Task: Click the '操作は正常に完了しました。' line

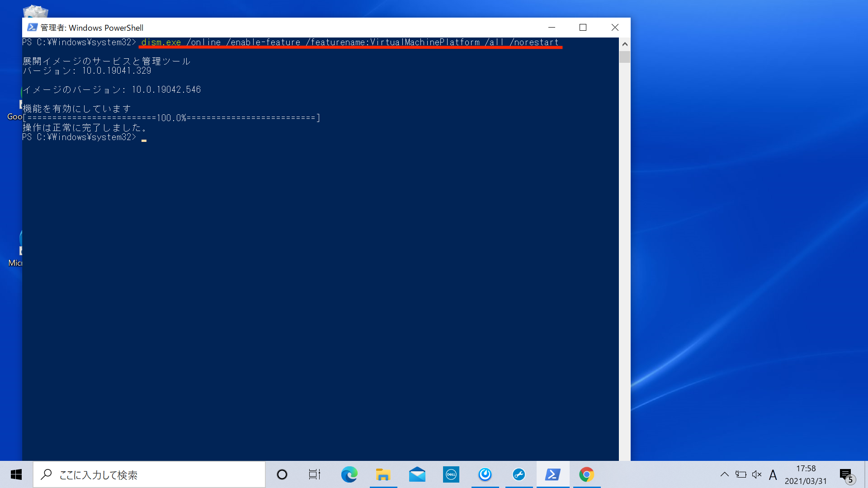Action: 85,127
